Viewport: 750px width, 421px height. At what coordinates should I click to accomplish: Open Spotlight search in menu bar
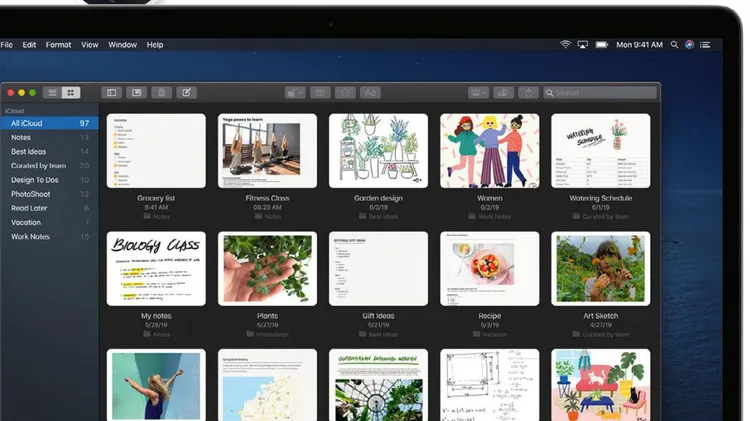pos(674,44)
